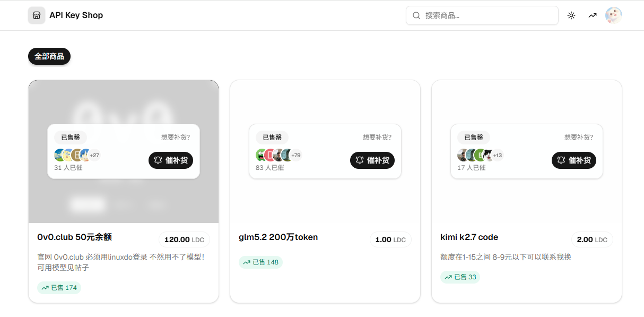Open the API Key Shop home link

66,15
